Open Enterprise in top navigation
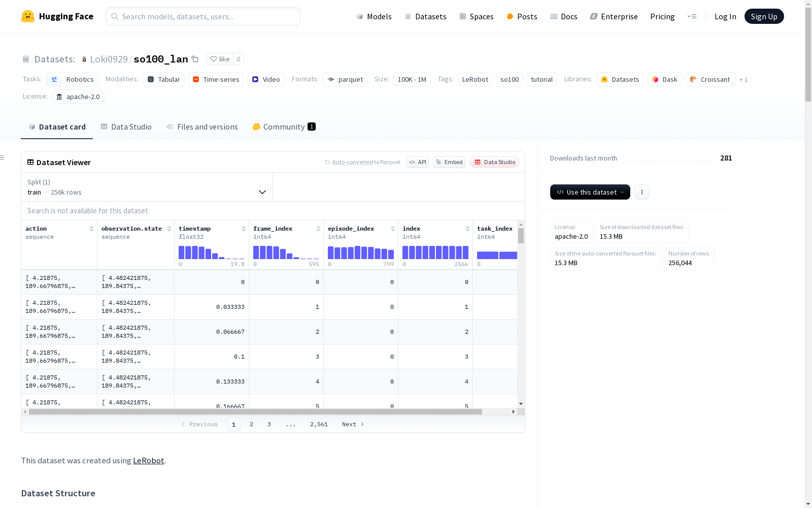812x508 pixels. click(x=614, y=16)
